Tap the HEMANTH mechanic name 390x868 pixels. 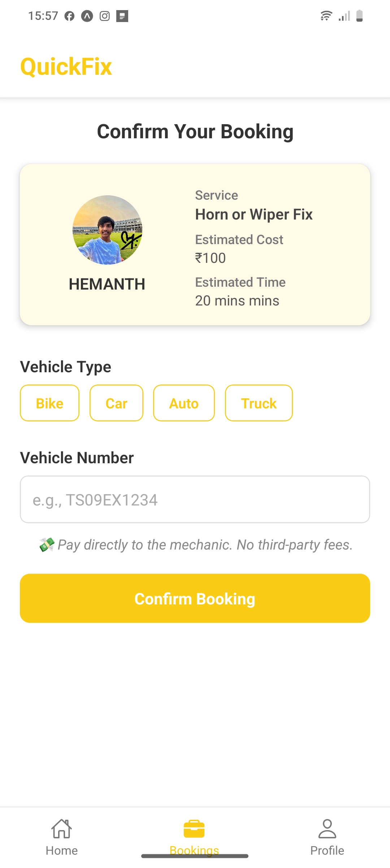[x=107, y=284]
